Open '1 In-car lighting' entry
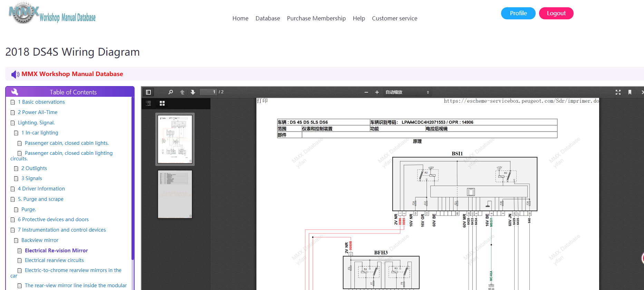 pyautogui.click(x=40, y=133)
